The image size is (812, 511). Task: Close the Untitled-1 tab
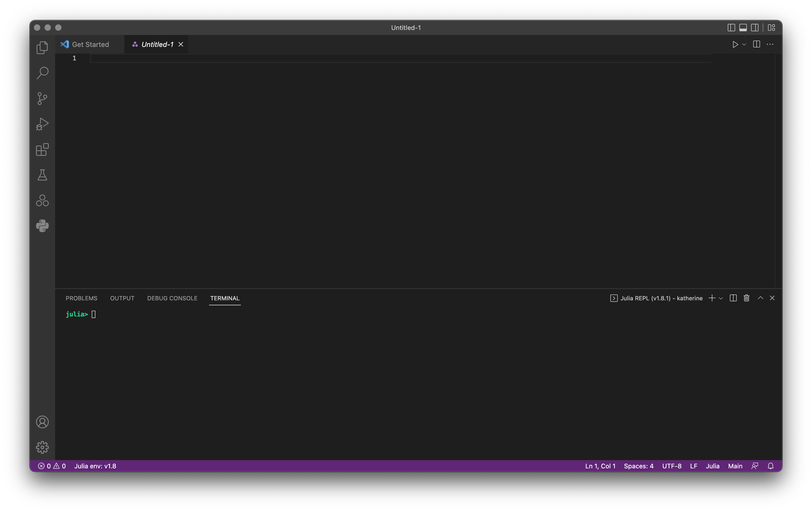point(181,45)
